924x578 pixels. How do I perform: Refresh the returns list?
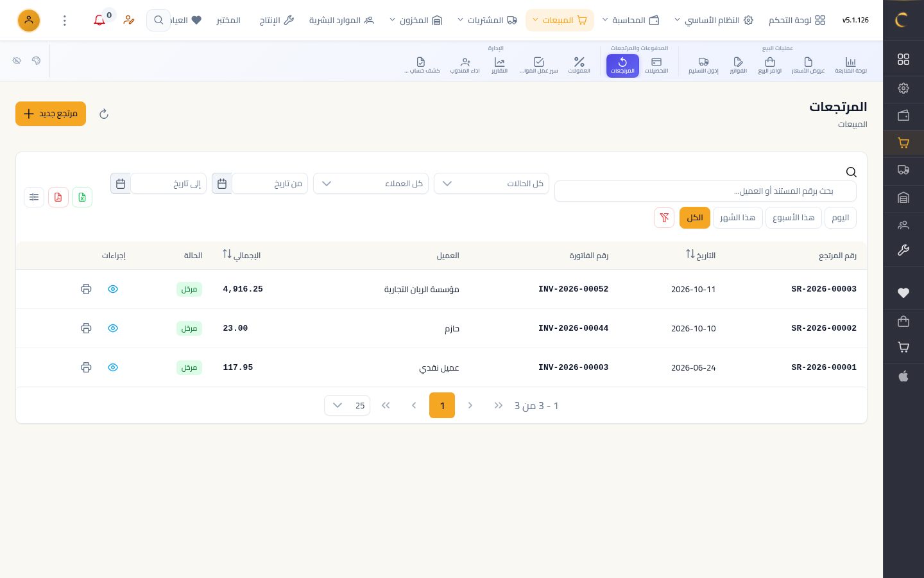[104, 114]
